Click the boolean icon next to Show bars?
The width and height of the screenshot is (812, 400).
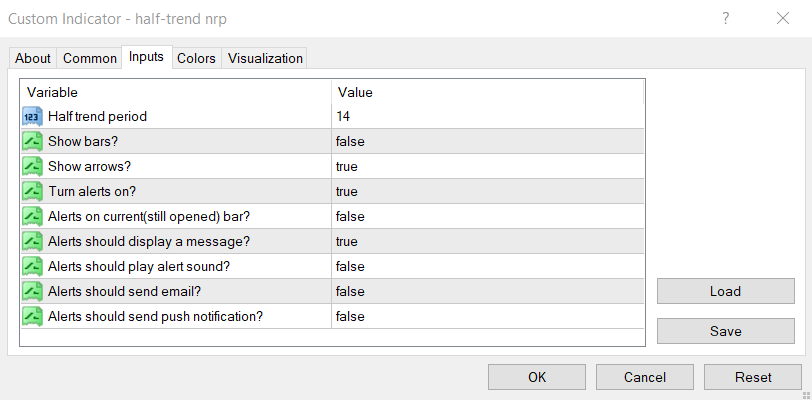pyautogui.click(x=32, y=142)
